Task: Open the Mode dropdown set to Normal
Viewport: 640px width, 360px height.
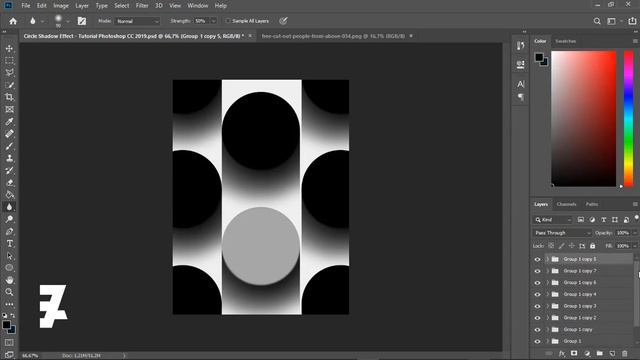Action: point(137,21)
